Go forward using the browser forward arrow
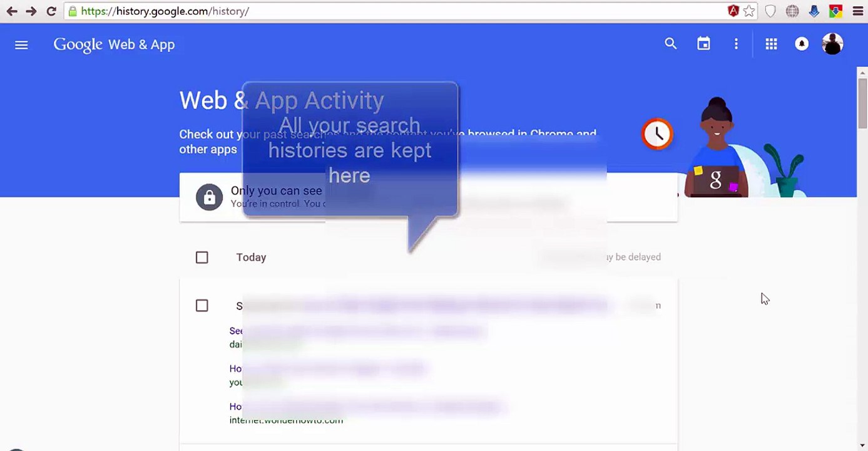Viewport: 868px width, 451px height. [31, 11]
